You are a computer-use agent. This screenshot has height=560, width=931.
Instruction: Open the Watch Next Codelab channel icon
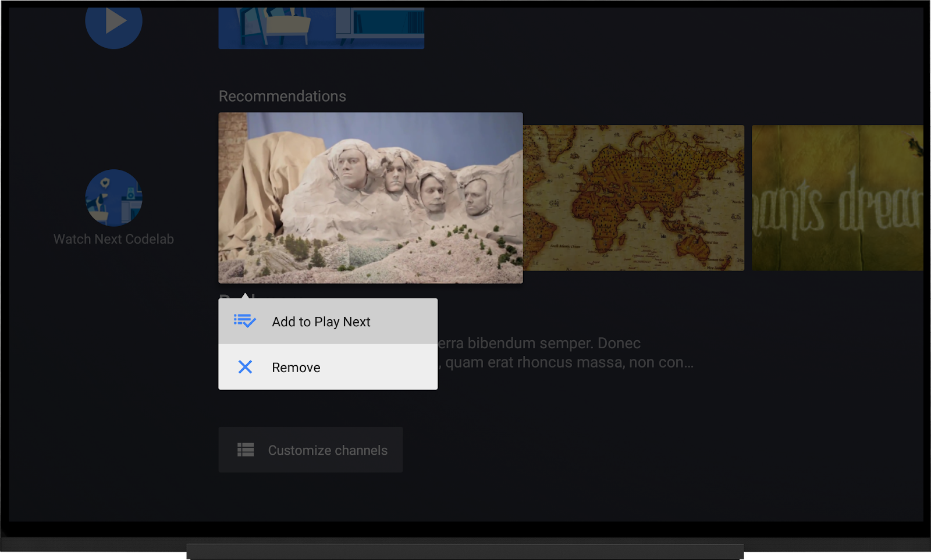click(x=113, y=198)
